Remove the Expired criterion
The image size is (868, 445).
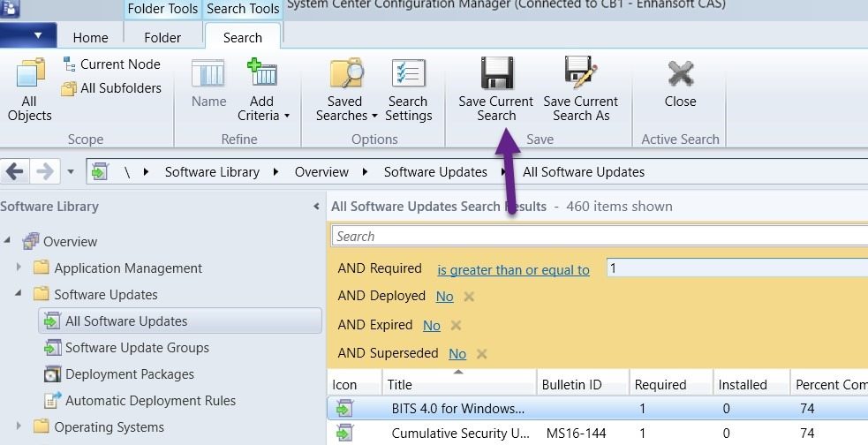point(456,326)
